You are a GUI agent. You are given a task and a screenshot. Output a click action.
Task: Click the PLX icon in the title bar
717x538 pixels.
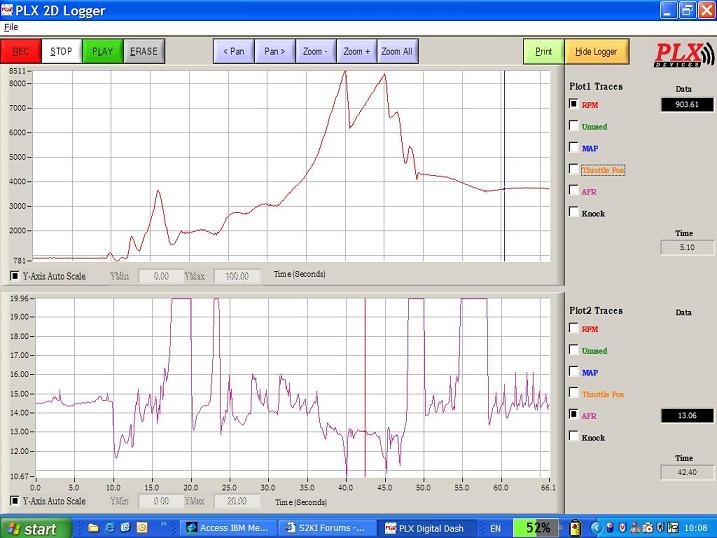click(7, 10)
